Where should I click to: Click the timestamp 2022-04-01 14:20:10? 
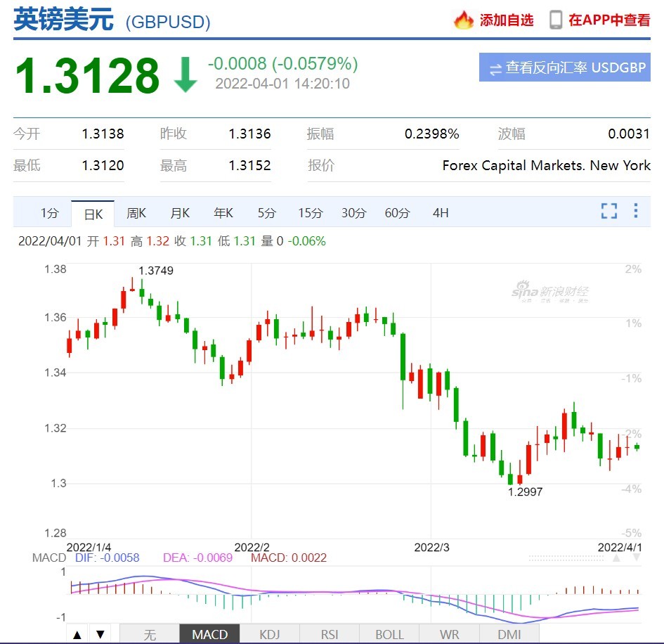(282, 84)
